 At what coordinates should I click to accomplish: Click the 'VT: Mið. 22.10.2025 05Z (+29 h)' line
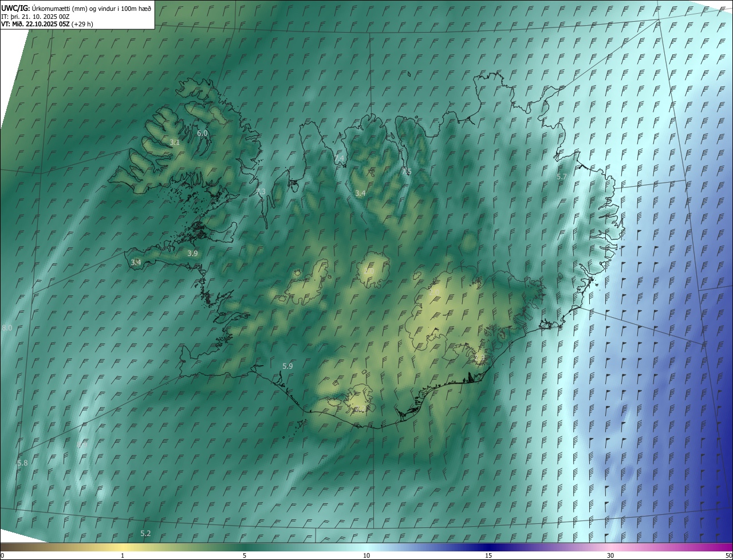pos(47,24)
